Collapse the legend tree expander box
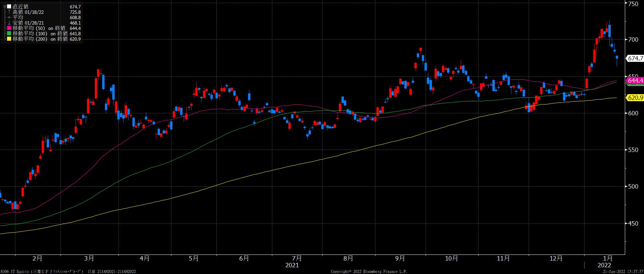 (4, 6)
